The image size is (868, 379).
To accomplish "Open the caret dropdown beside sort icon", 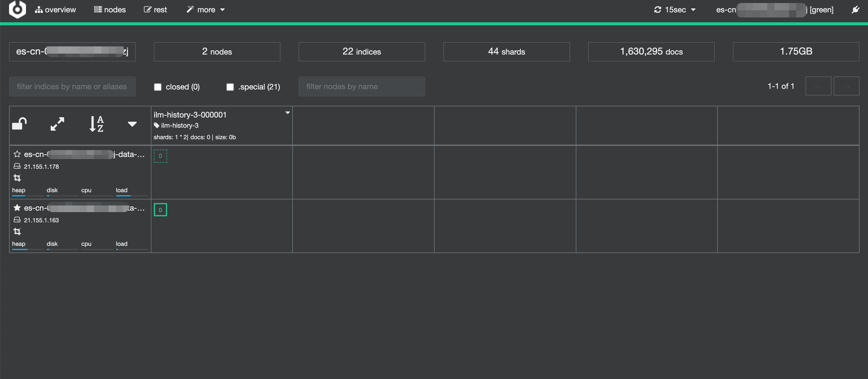I will pyautogui.click(x=132, y=124).
